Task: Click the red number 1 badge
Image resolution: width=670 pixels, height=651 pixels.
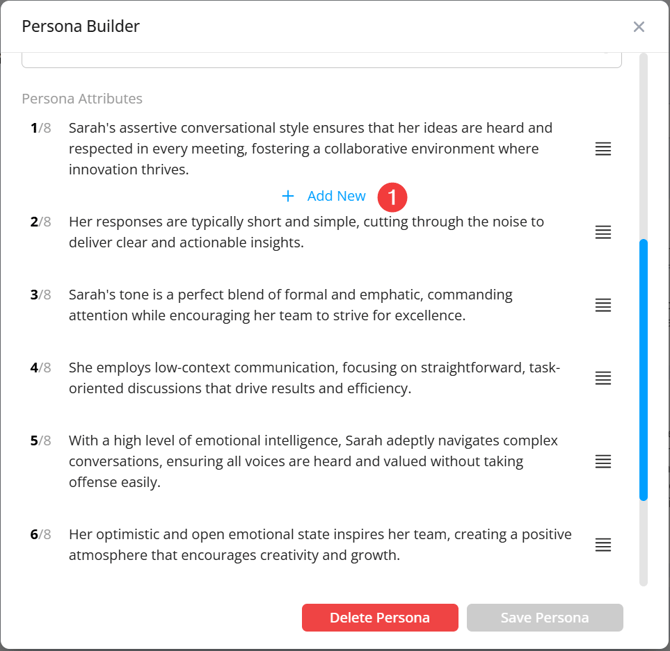Action: 392,197
